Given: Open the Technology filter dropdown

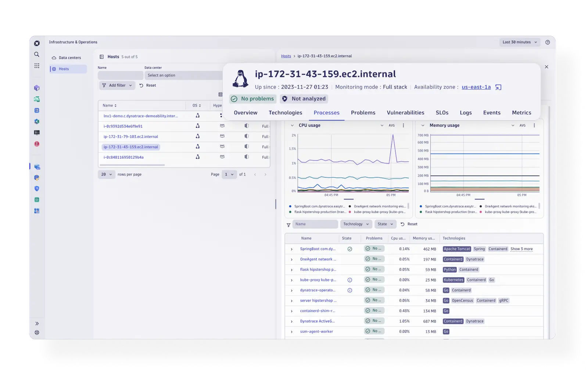Looking at the screenshot, I should (356, 224).
